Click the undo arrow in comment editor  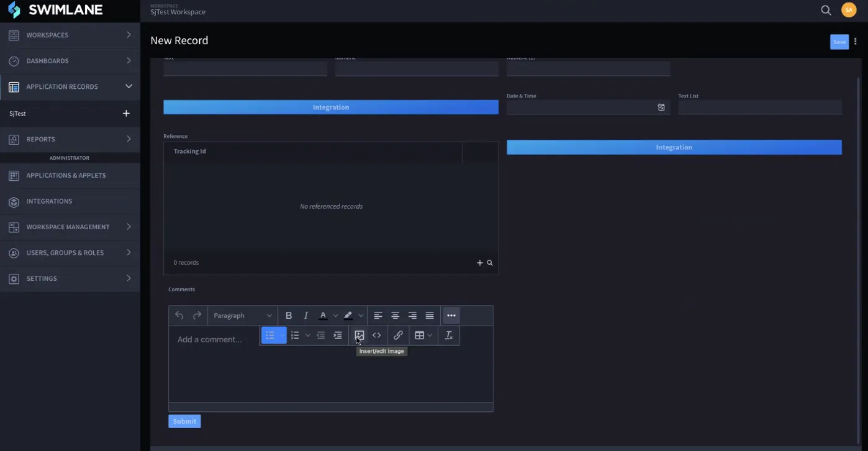(x=179, y=316)
